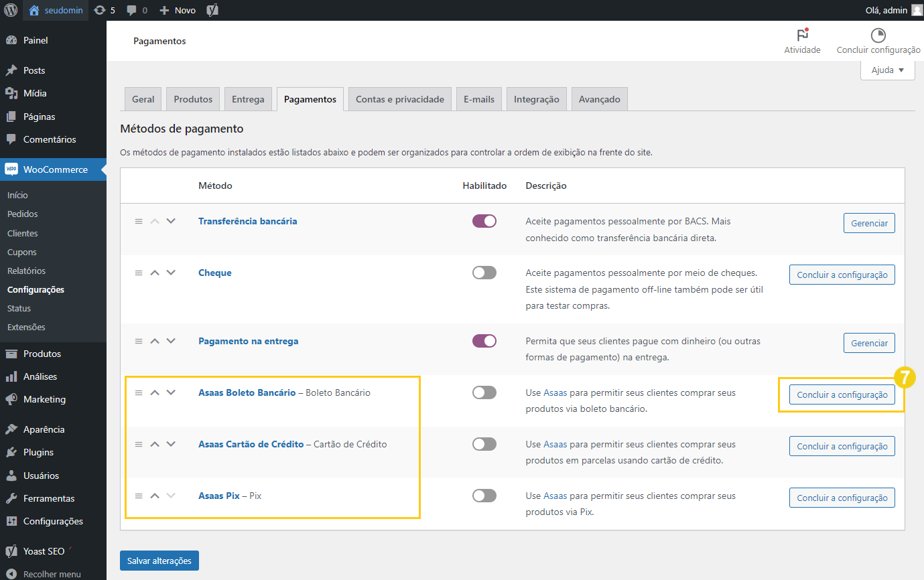Screen dimensions: 924x580
Task: Click the Aparência brush icon
Action: point(11,429)
